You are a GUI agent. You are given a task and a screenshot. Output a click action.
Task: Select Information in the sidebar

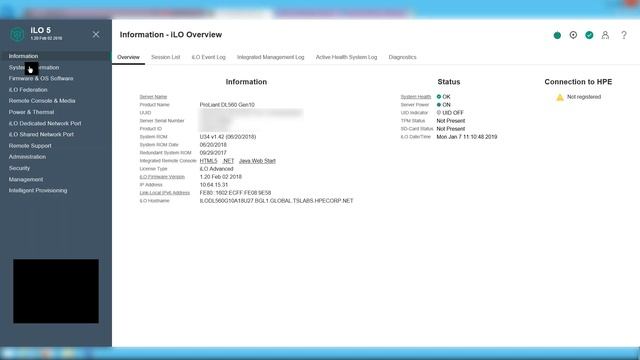(23, 56)
